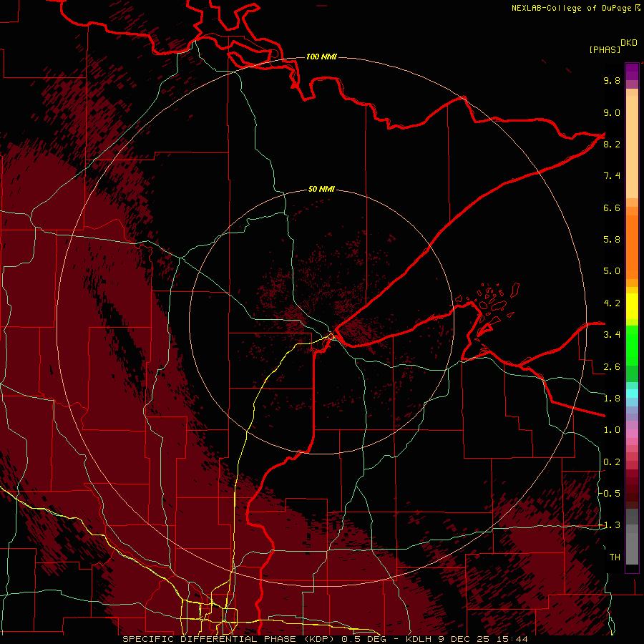644x644 pixels.
Task: Click the 1.0 scale value
Action: [612, 430]
